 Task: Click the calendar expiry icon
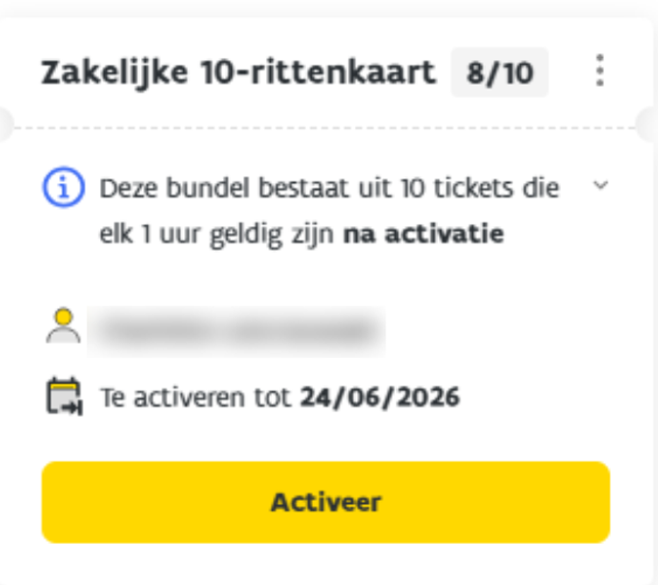(x=64, y=396)
